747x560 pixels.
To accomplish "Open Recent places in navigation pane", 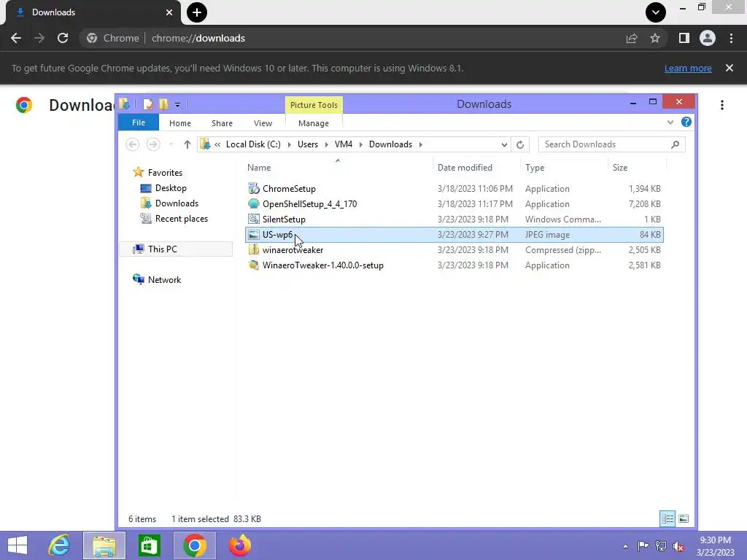I will [x=182, y=219].
